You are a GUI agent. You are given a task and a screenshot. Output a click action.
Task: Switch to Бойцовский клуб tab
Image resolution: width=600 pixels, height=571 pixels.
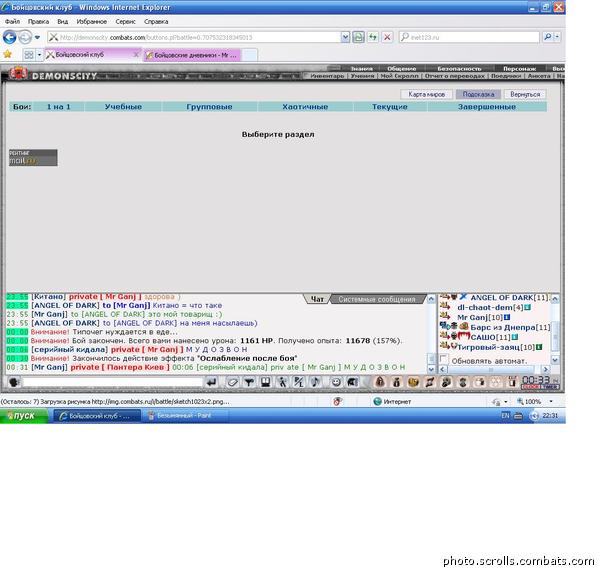pos(90,55)
